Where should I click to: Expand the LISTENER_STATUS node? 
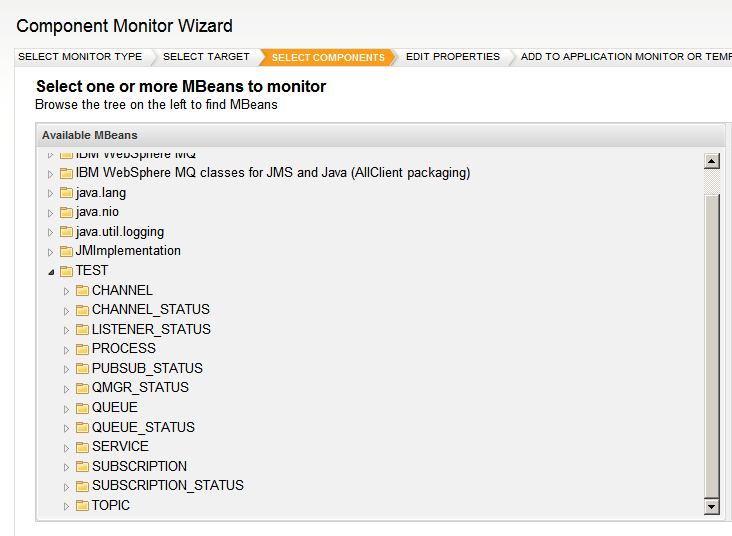tap(66, 330)
